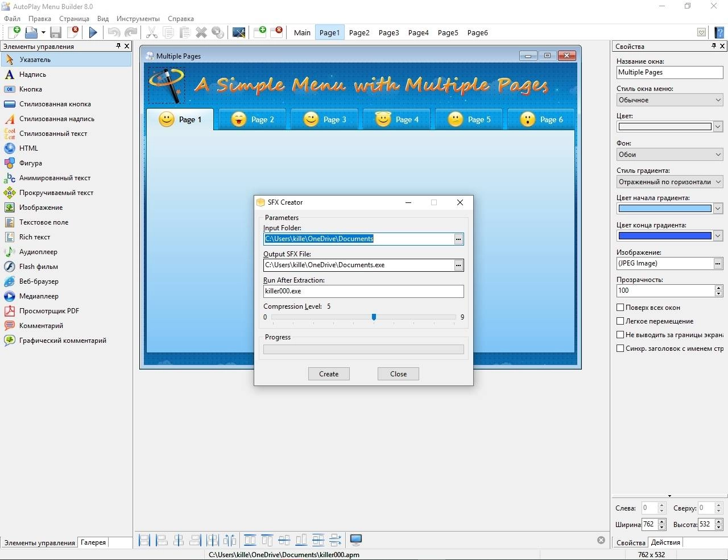Click the Page 2 smiley button in preview
Image resolution: width=728 pixels, height=560 pixels.
point(253,119)
